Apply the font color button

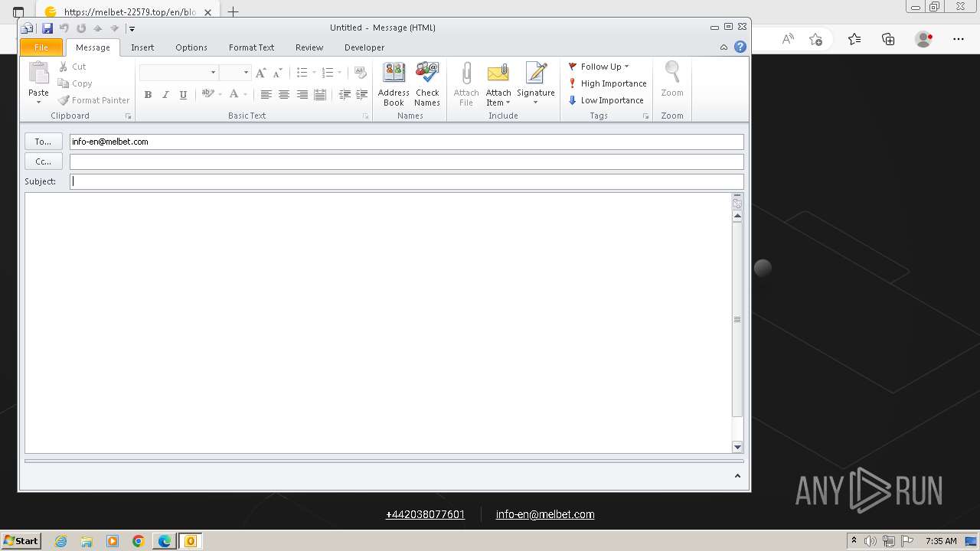pos(234,94)
